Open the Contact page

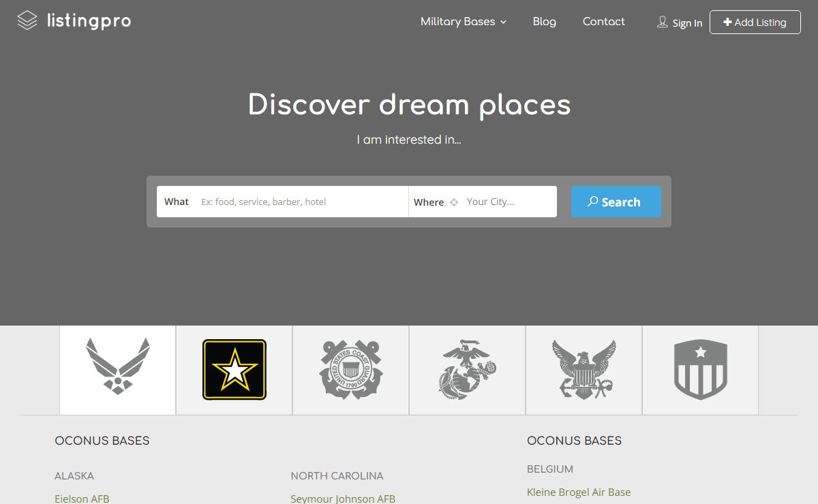603,22
